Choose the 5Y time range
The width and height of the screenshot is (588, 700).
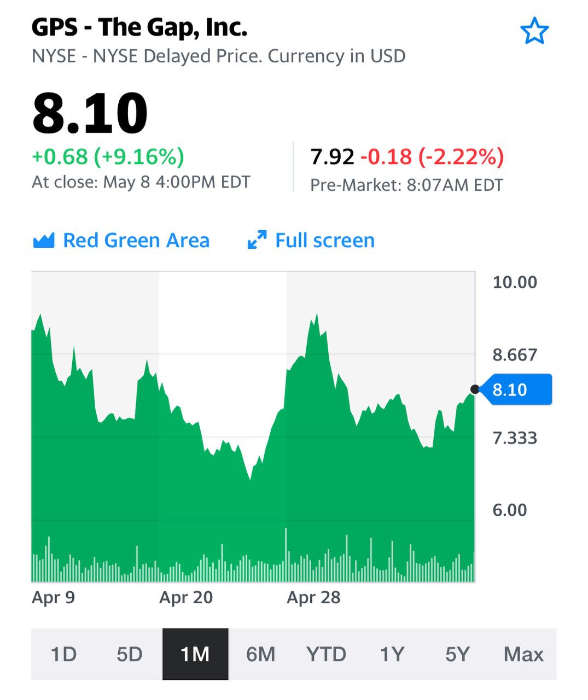[458, 654]
